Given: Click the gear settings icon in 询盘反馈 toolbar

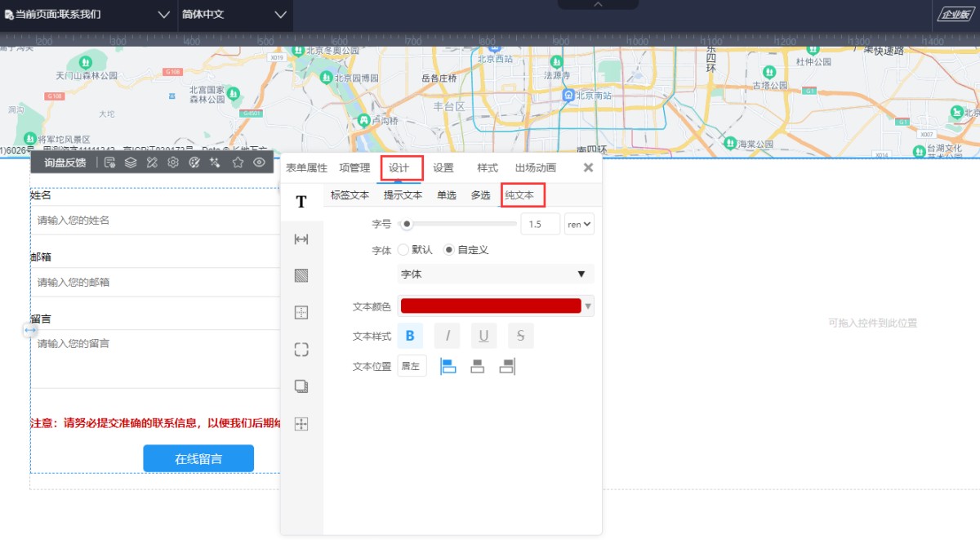Looking at the screenshot, I should (173, 163).
